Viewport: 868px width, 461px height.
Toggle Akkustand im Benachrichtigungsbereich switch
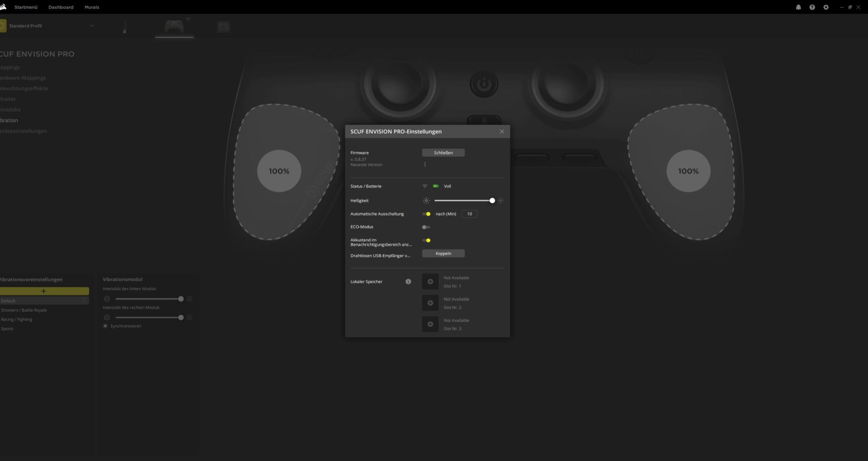[x=426, y=240]
